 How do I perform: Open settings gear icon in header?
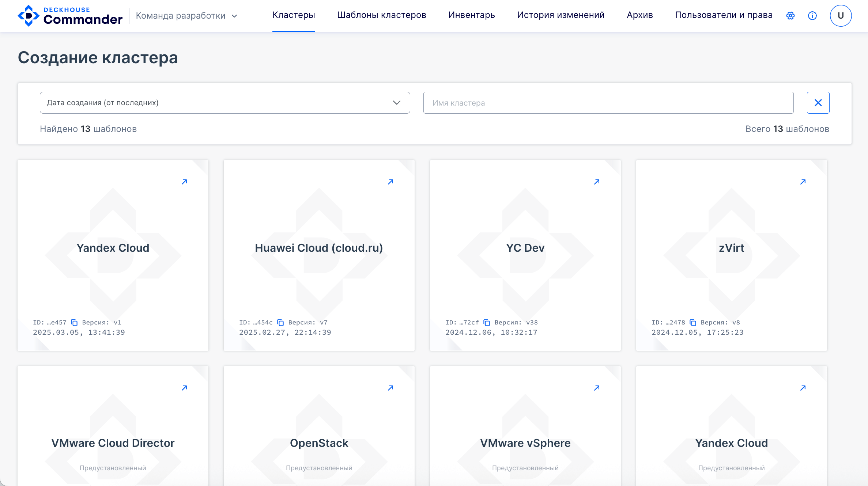click(x=790, y=16)
